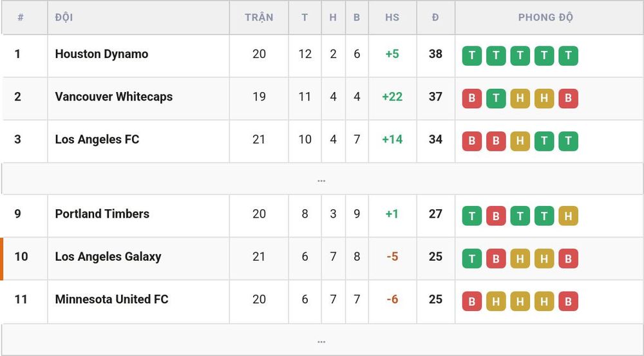Click Houston Dynamo's last green T form badge
Viewport: 644px width, 356px height.
[568, 55]
